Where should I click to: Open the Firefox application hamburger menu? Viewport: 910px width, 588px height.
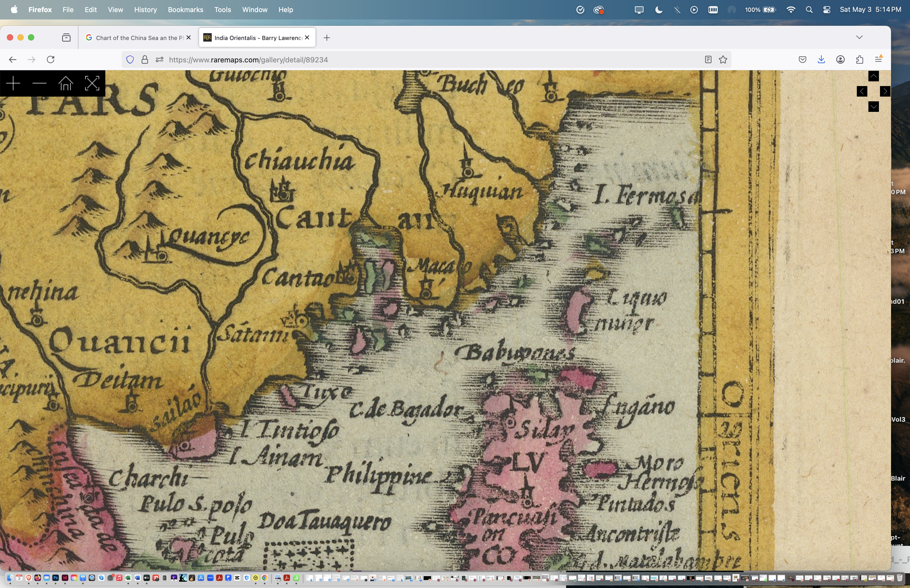878,59
